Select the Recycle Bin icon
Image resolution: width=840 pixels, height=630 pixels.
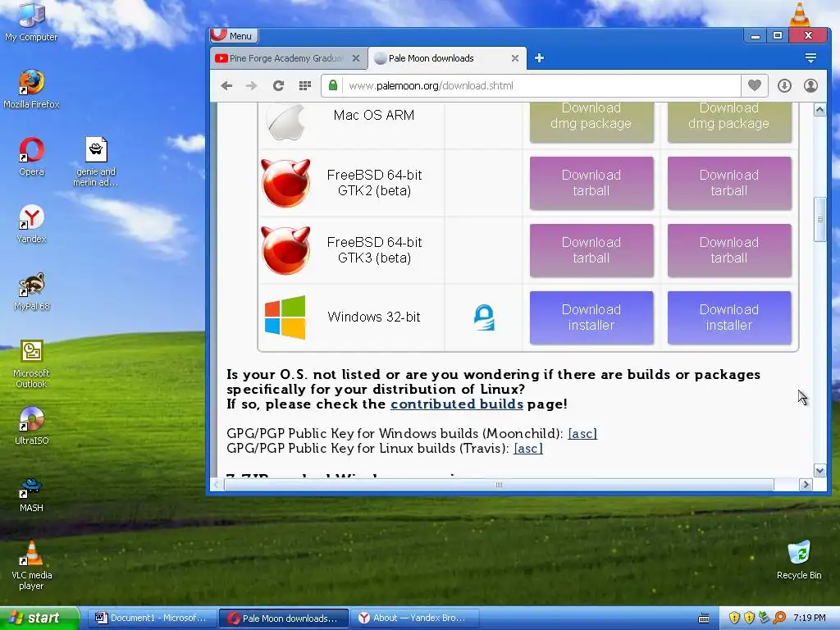coord(799,560)
